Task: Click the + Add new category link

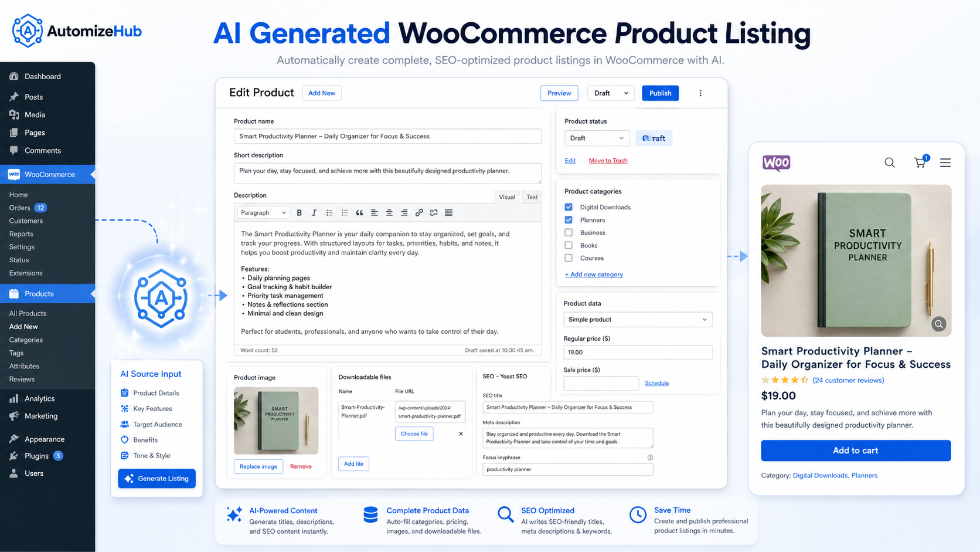Action: pyautogui.click(x=594, y=275)
